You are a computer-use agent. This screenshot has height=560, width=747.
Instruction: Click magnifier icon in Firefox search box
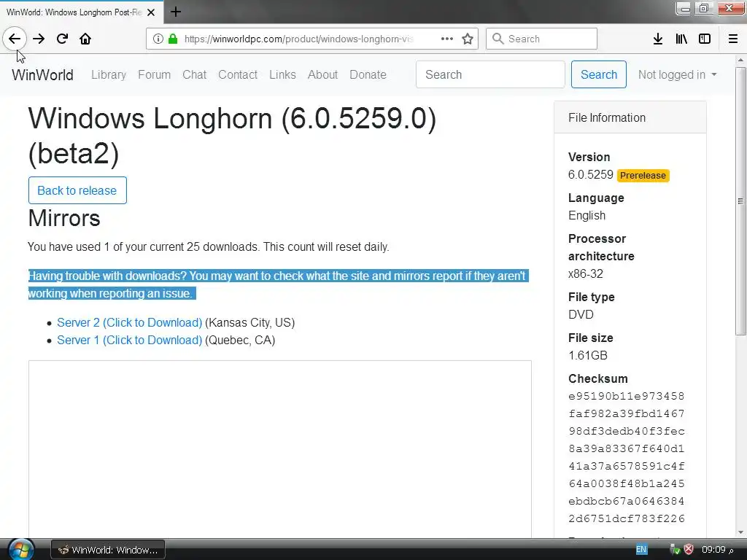coord(498,39)
